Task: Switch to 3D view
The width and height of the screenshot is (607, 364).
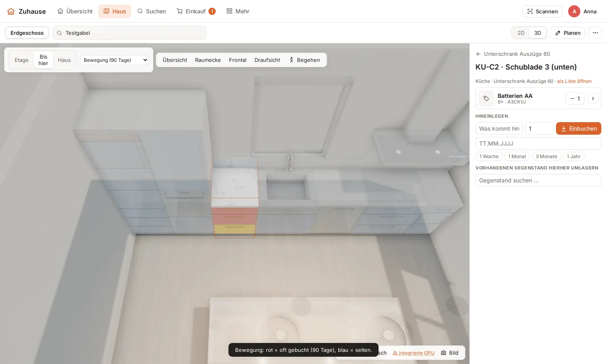Action: [x=537, y=33]
